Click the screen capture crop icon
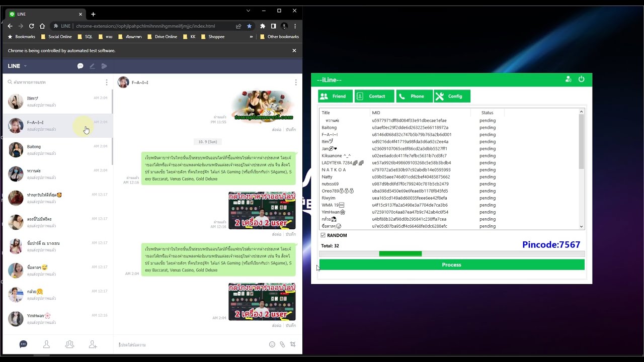This screenshot has width=644, height=362. [x=293, y=344]
